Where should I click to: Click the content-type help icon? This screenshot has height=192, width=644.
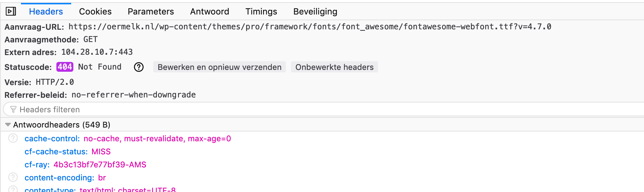(x=13, y=189)
